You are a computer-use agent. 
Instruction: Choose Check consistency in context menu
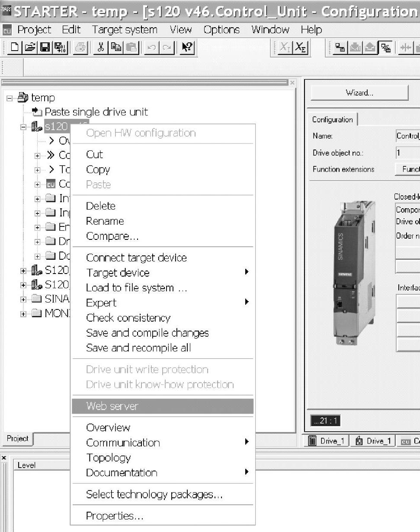(163, 318)
